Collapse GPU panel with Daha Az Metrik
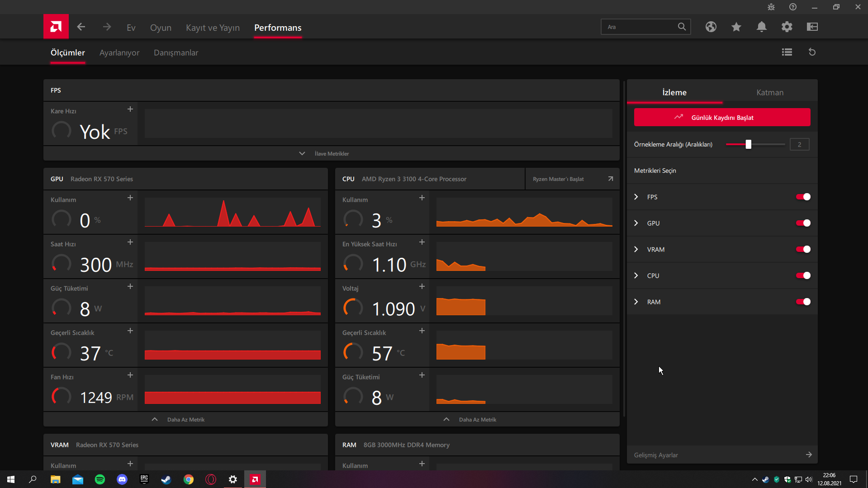Image resolution: width=868 pixels, height=488 pixels. (185, 419)
